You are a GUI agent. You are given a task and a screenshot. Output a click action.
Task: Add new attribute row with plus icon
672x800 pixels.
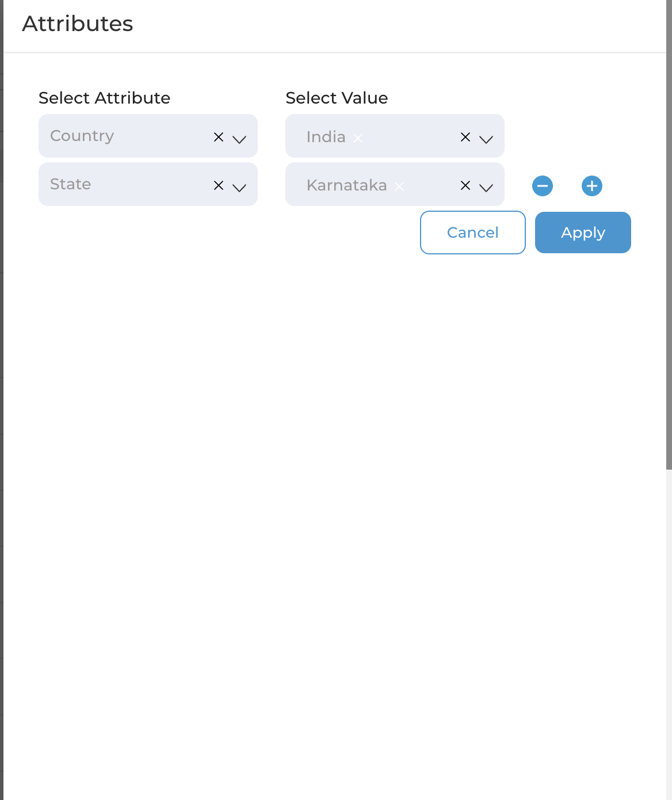click(592, 186)
